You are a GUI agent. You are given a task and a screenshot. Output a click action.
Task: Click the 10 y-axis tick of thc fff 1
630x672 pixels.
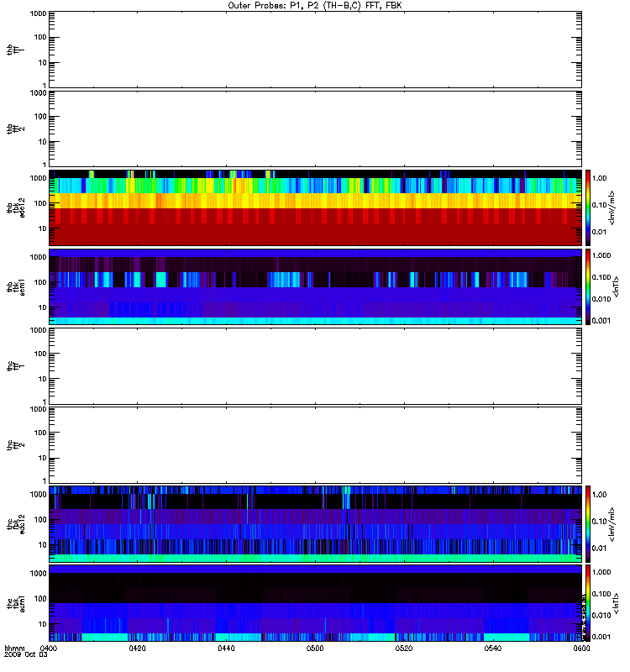[x=43, y=379]
